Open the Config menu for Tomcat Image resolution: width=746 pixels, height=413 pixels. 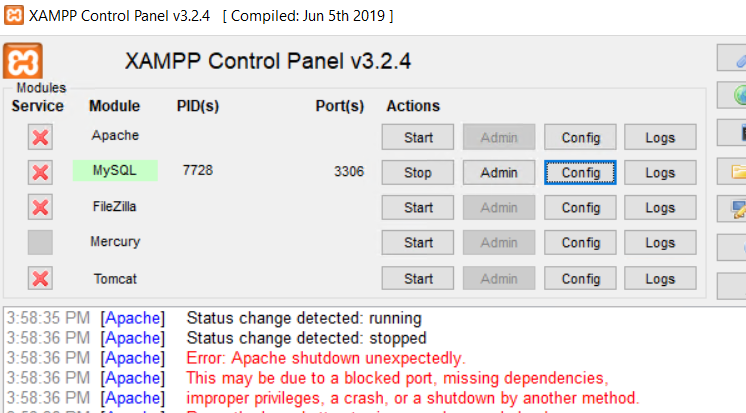(x=581, y=278)
